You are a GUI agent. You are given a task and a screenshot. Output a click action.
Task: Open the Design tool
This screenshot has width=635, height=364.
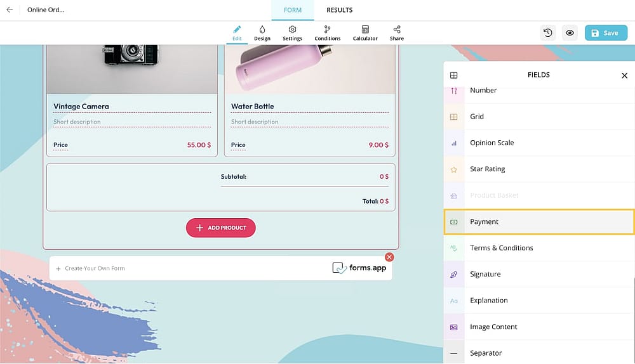click(262, 33)
